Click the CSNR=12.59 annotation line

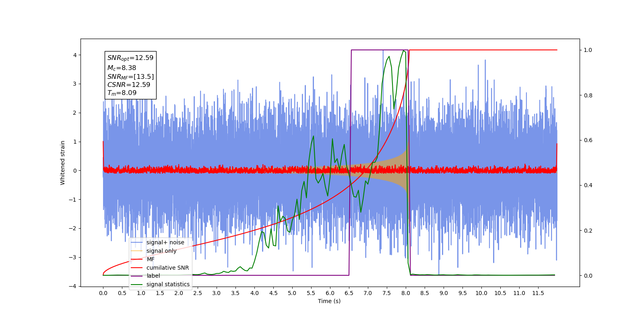tap(128, 85)
